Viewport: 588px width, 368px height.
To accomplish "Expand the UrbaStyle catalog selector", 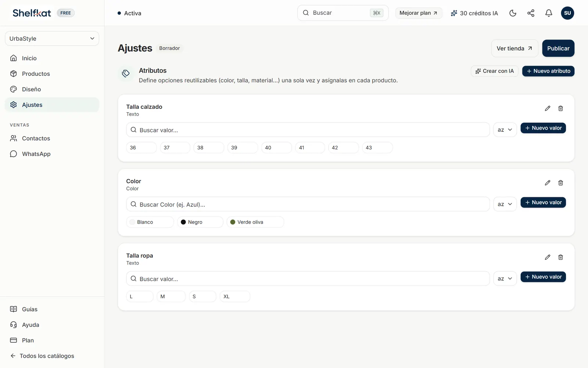I will click(x=52, y=39).
